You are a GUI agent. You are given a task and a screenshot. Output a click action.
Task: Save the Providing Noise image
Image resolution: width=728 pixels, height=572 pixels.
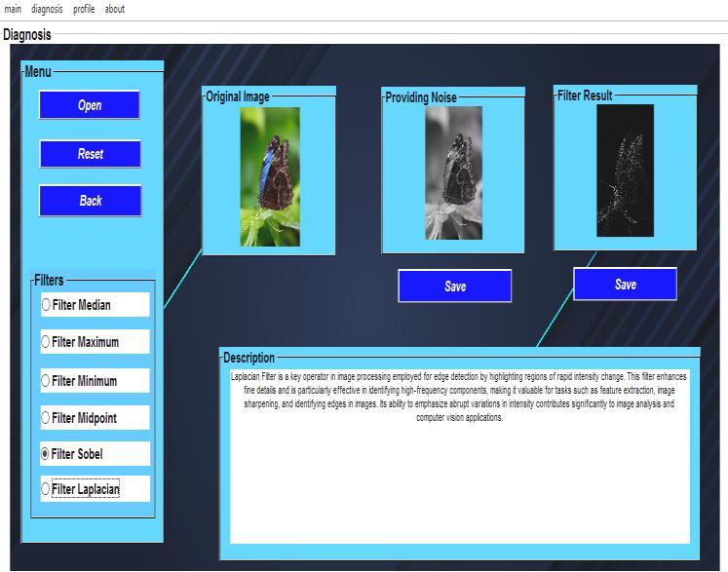point(455,286)
